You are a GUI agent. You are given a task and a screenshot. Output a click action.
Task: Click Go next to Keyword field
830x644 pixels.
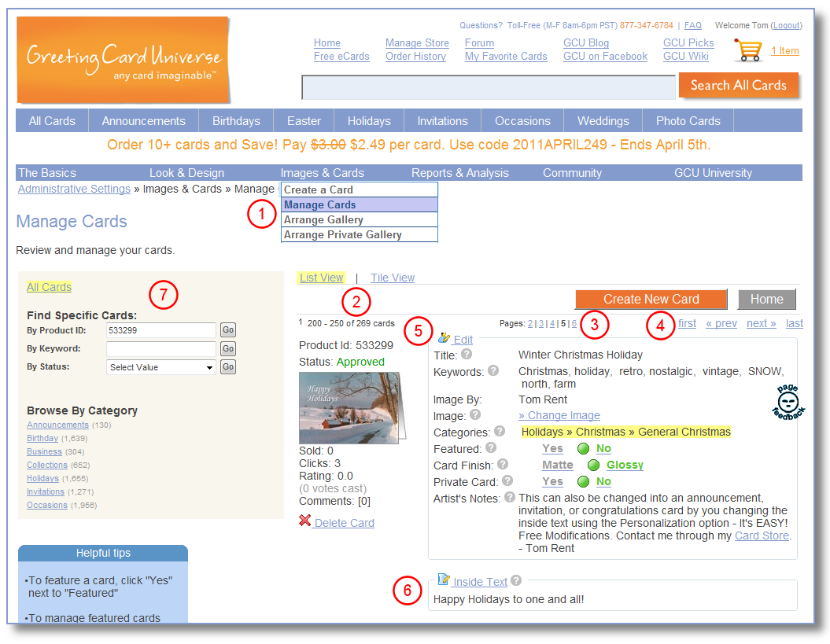(x=228, y=348)
